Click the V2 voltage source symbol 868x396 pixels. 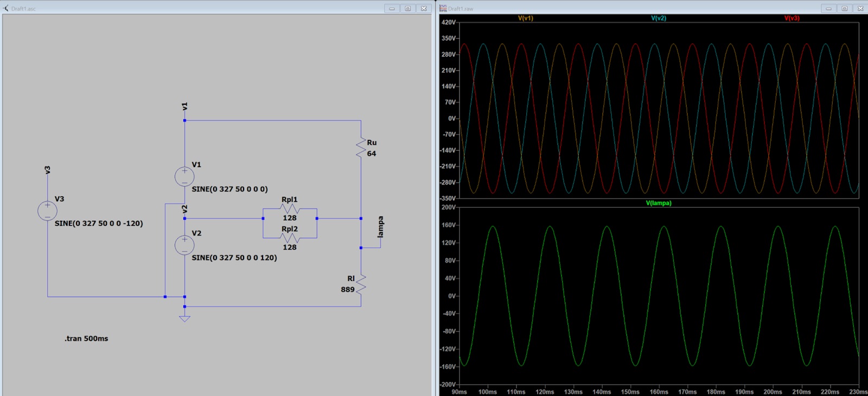coord(184,245)
